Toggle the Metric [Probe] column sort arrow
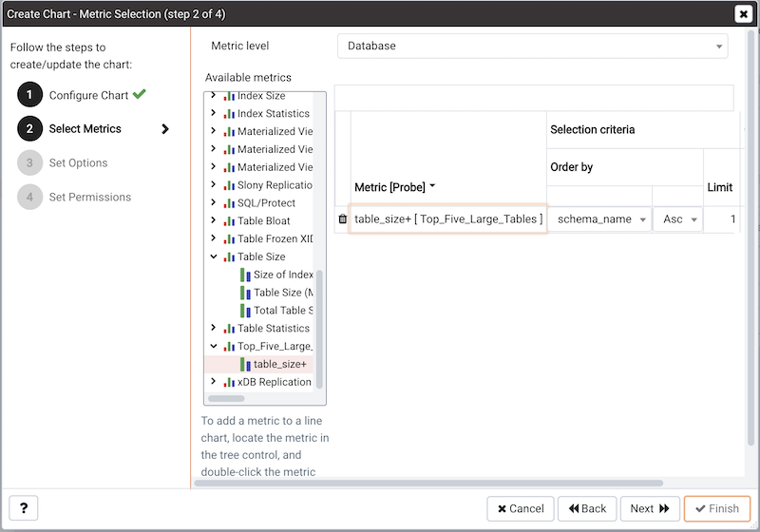760x532 pixels. point(432,186)
